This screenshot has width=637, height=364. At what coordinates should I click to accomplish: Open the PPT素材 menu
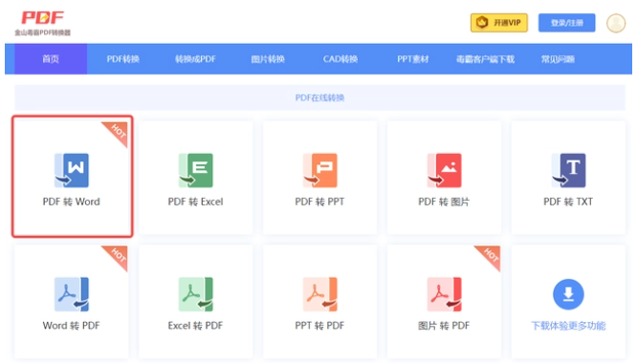[413, 59]
